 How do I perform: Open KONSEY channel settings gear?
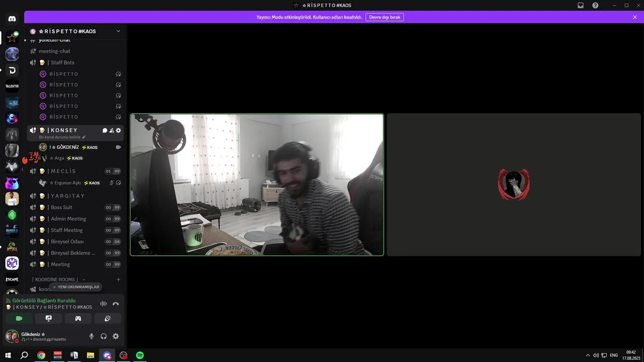(118, 130)
